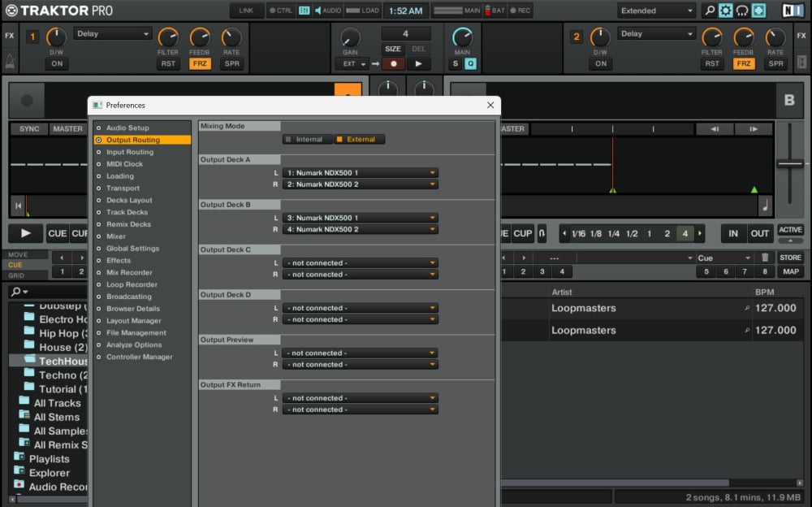Click Deck B tempo bend down arrow
Viewport: 812px width, 507px height.
coord(715,129)
